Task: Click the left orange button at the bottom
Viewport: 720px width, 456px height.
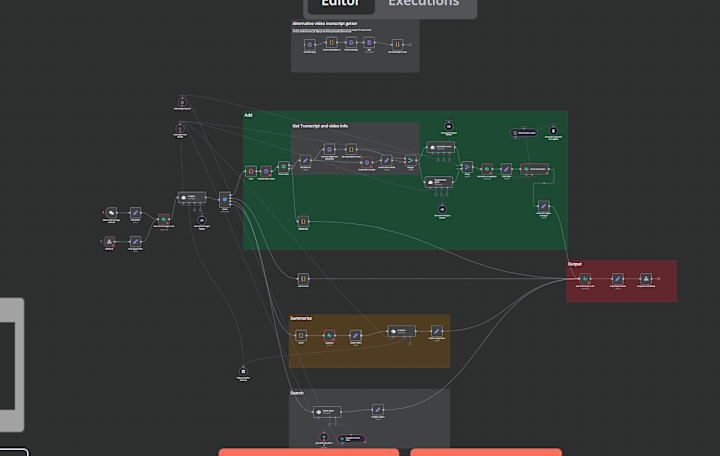Action: [309, 452]
